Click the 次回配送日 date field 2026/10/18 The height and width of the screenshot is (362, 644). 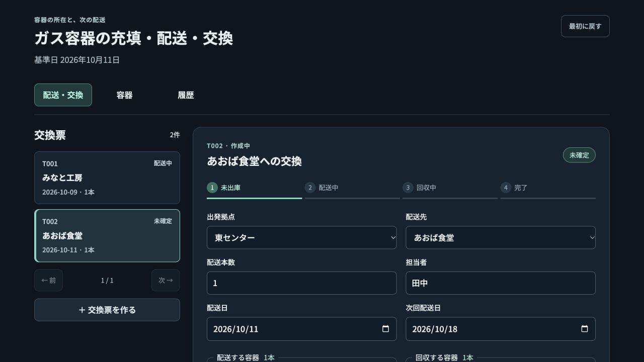click(x=501, y=329)
